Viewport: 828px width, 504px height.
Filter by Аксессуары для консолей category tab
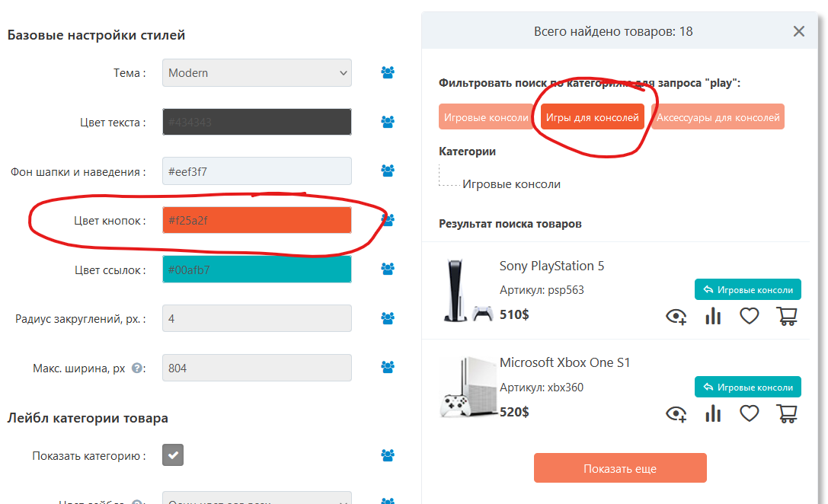(718, 117)
